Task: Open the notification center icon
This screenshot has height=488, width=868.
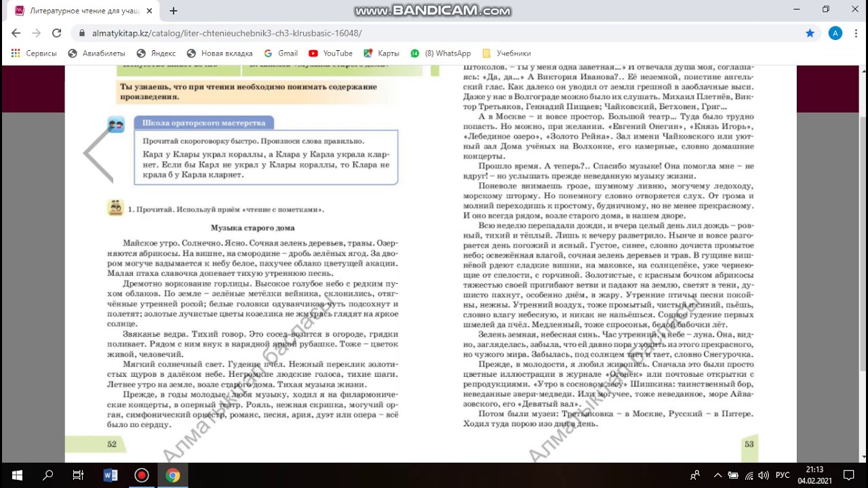Action: [848, 475]
